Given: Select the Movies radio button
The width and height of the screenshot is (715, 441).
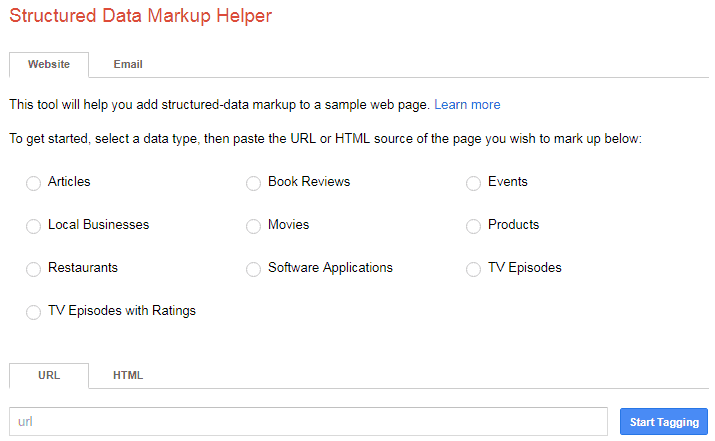Looking at the screenshot, I should pos(254,226).
